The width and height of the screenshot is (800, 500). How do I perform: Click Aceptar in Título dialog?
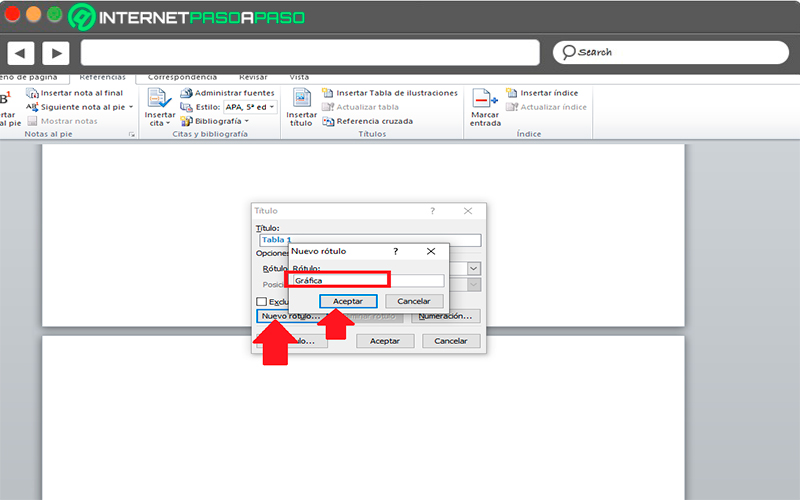click(x=385, y=341)
